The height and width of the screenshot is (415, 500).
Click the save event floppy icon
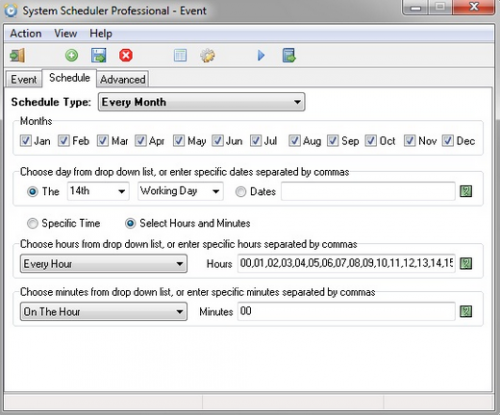[x=99, y=55]
